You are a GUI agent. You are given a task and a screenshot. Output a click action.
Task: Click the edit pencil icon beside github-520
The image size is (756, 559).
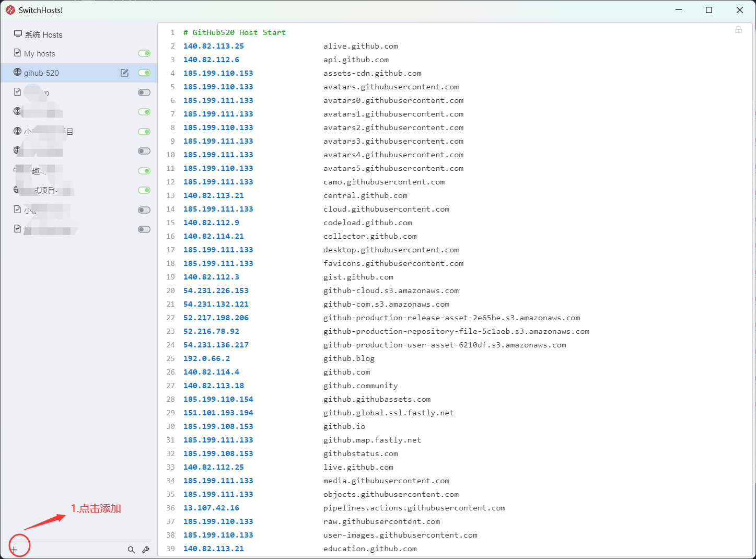click(124, 73)
